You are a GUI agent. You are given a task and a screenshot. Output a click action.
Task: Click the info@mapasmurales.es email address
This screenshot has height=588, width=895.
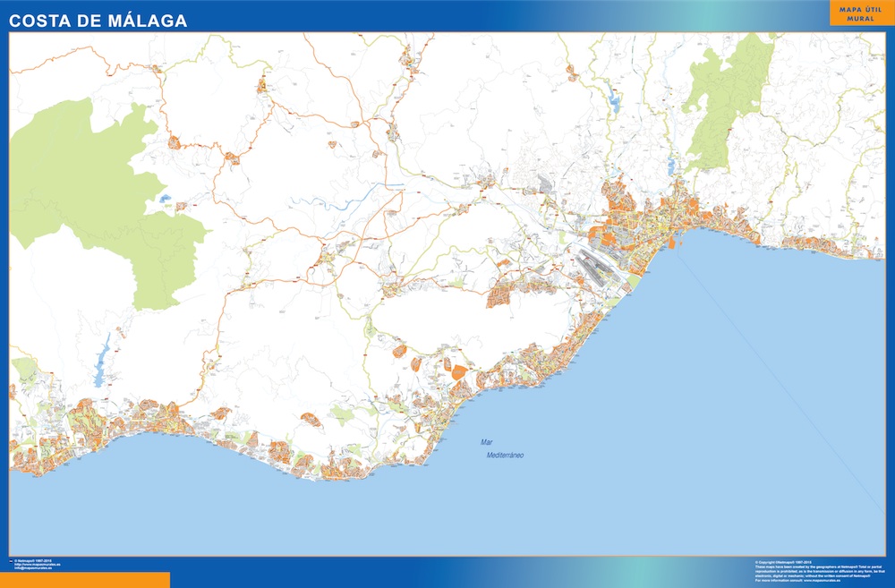click(34, 569)
